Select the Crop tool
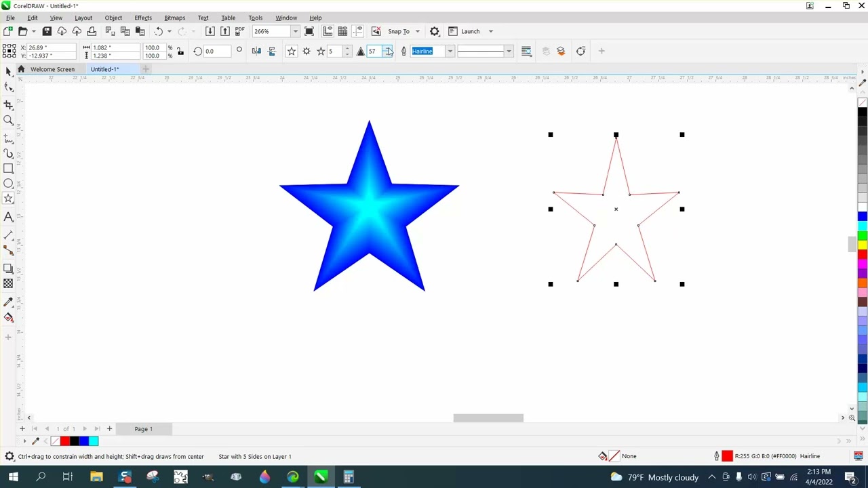This screenshot has height=488, width=868. tap(8, 105)
